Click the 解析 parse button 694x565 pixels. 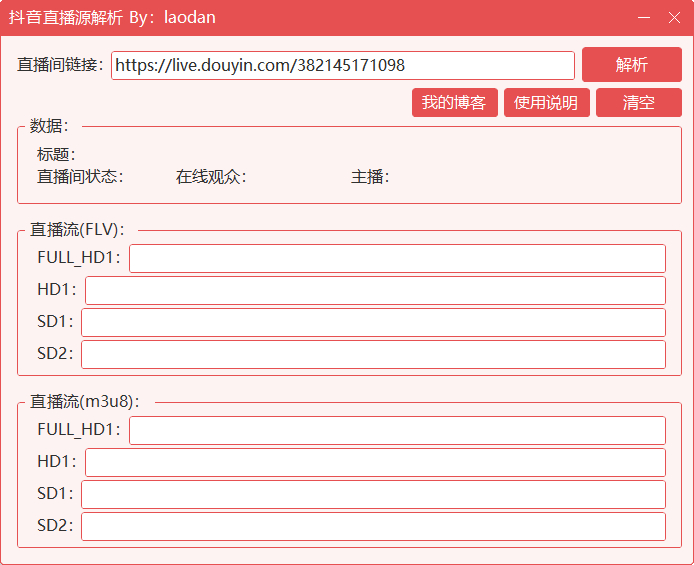tap(632, 65)
